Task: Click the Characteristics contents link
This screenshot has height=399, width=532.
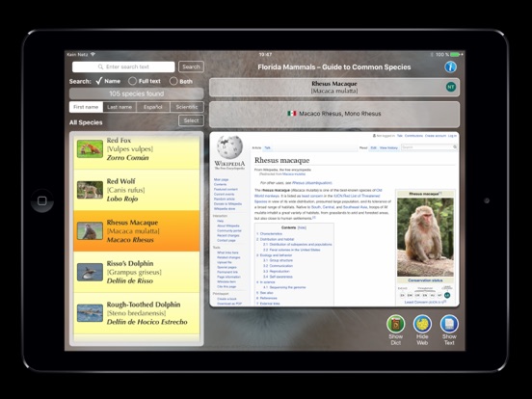Action: tap(271, 234)
